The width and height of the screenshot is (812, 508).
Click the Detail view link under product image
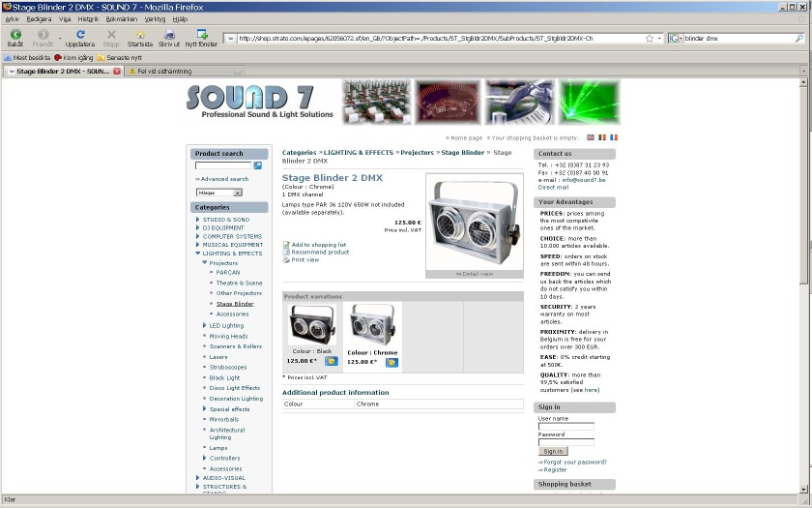tap(475, 274)
